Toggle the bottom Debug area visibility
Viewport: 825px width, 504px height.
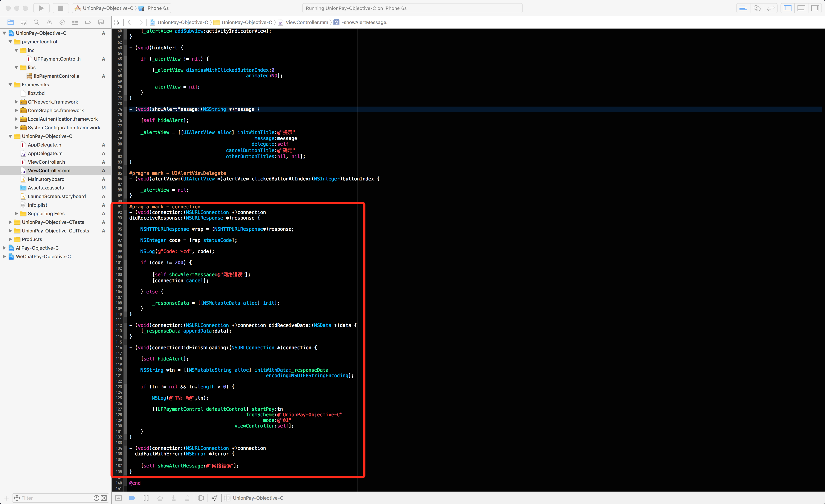pos(801,8)
